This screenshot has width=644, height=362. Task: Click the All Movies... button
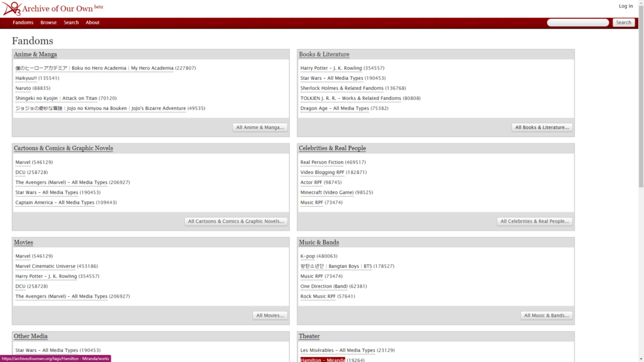point(270,315)
